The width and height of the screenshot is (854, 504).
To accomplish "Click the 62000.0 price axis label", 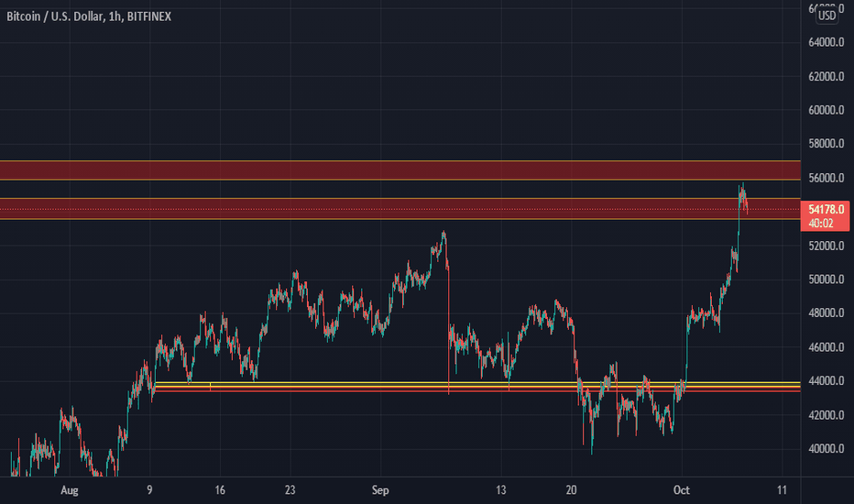I will (827, 76).
